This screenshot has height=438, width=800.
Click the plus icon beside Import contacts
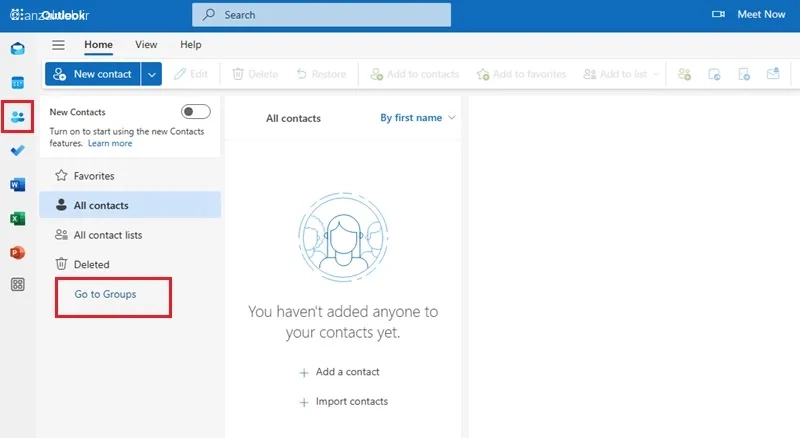pyautogui.click(x=304, y=402)
